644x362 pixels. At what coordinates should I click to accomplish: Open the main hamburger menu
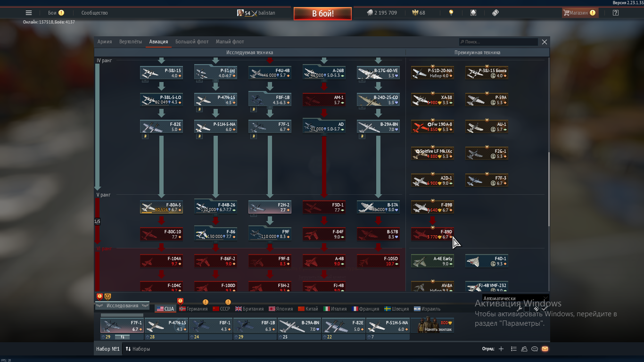tap(29, 13)
